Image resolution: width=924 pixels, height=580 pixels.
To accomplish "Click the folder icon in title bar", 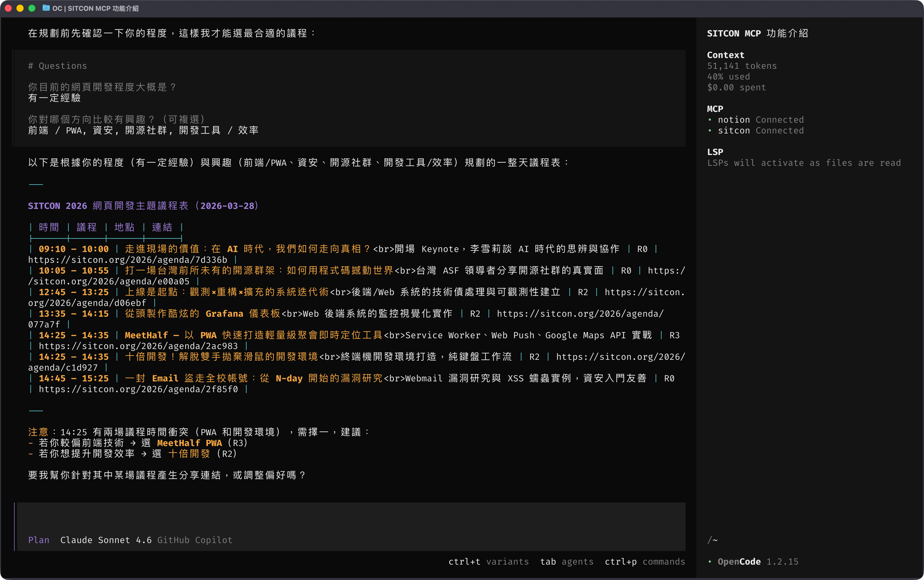I will [x=46, y=8].
